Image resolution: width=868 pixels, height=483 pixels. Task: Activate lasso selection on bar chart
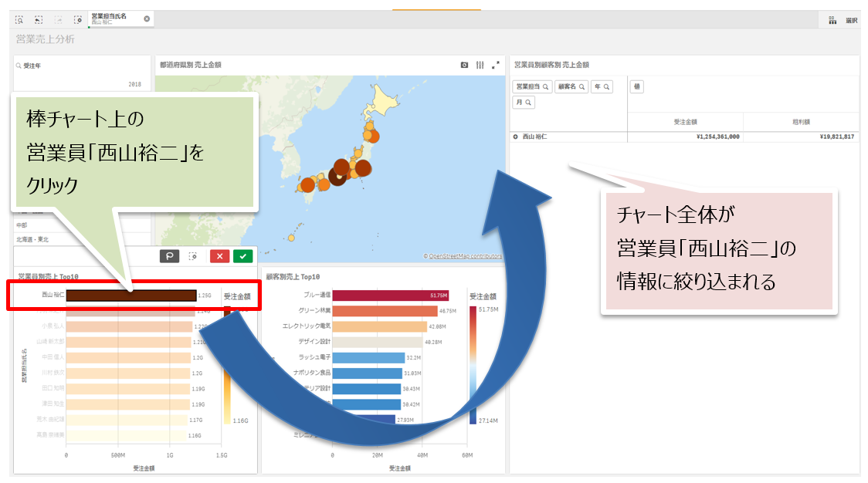170,256
